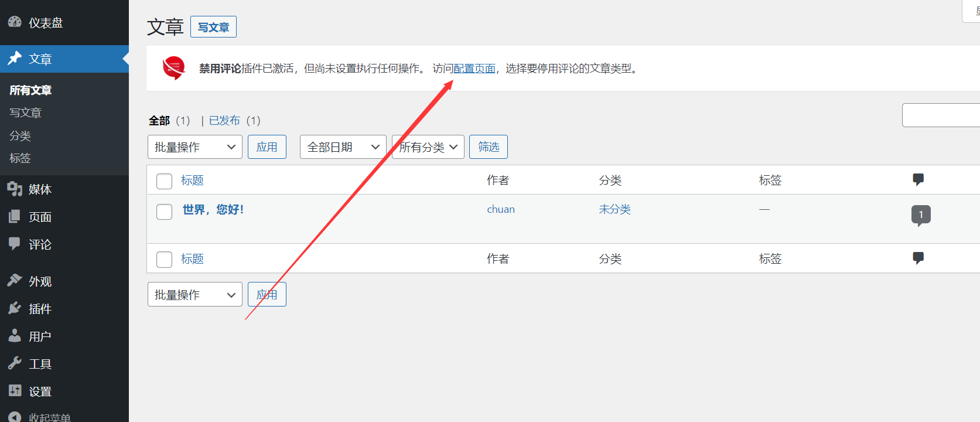This screenshot has width=980, height=422.
Task: Click the user icon beside 用户
Action: click(x=15, y=336)
